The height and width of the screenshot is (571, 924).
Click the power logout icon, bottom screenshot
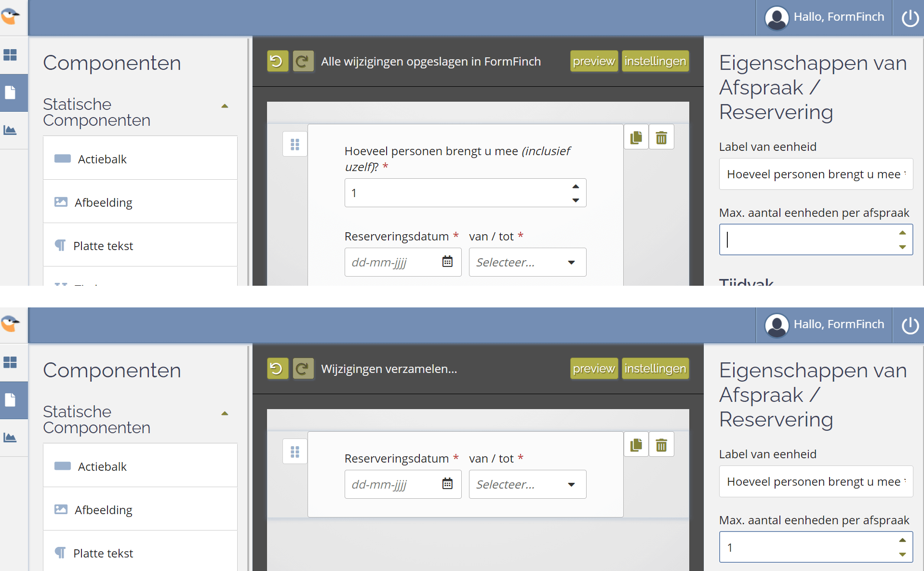coord(910,325)
